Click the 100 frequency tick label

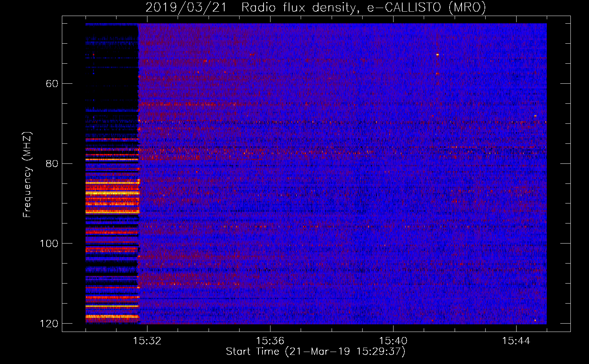coord(49,244)
